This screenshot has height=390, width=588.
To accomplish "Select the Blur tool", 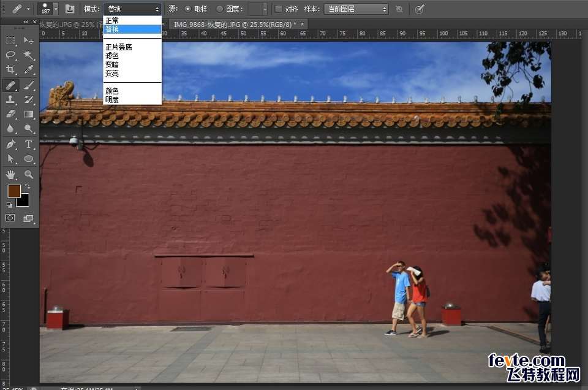I will click(x=10, y=129).
